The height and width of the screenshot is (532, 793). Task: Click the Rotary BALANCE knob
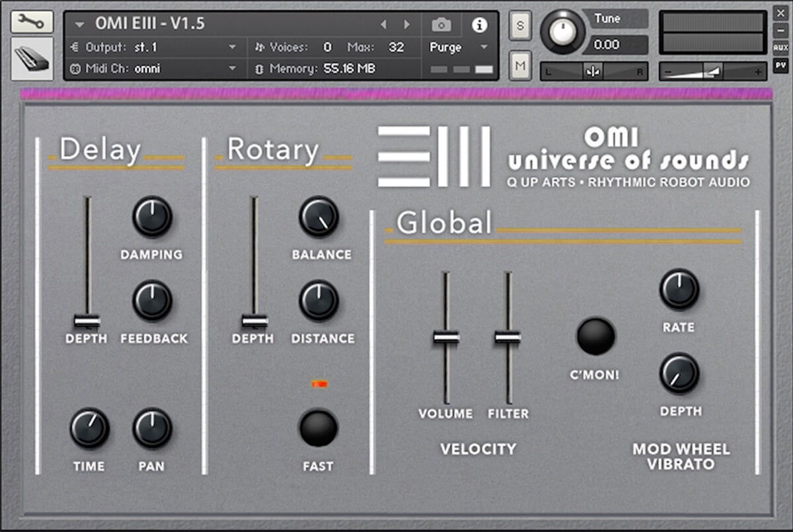point(319,216)
